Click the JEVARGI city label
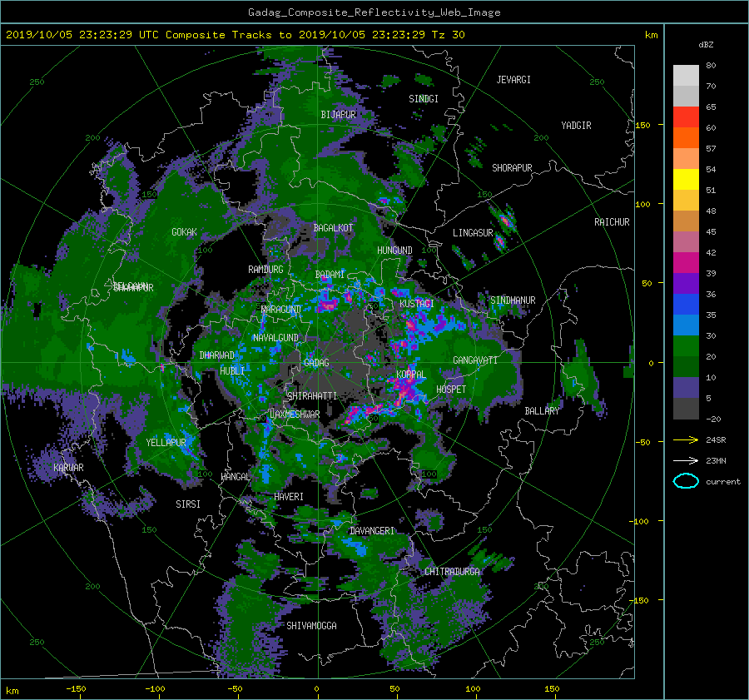 tap(513, 80)
